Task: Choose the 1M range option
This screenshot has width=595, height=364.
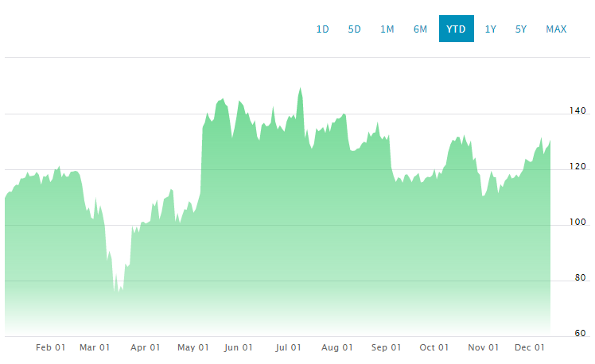Action: (387, 29)
